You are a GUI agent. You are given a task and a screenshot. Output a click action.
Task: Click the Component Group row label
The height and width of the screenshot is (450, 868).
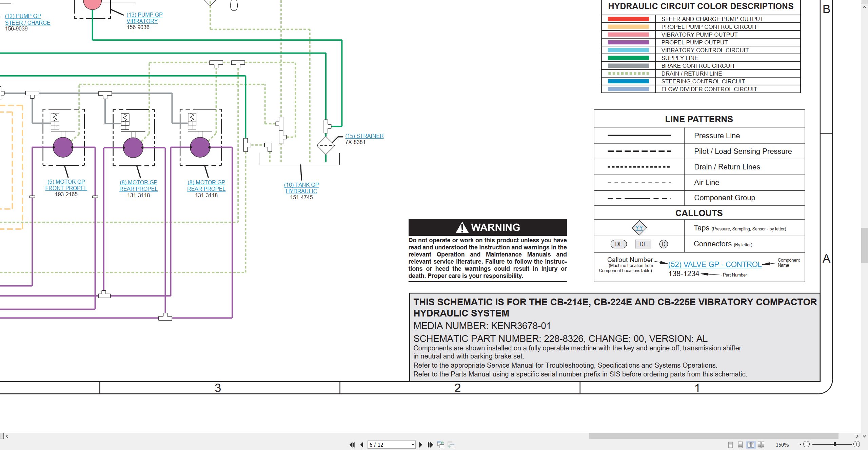(725, 198)
